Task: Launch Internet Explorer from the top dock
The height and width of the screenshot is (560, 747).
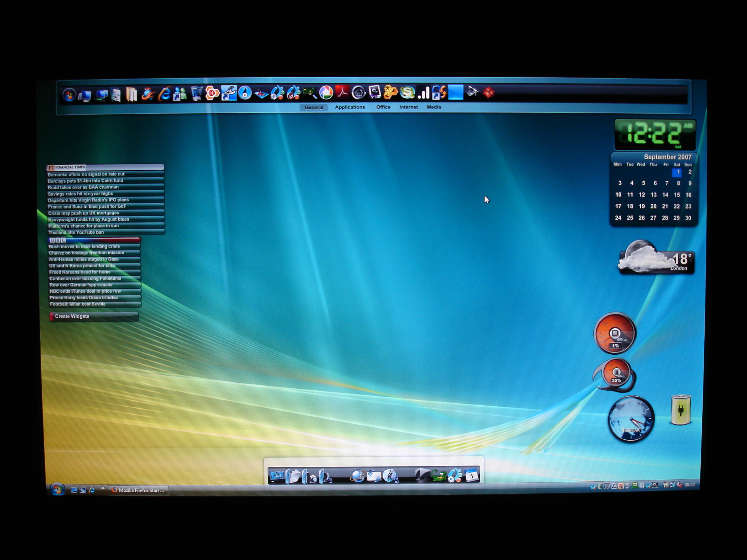Action: click(x=165, y=94)
